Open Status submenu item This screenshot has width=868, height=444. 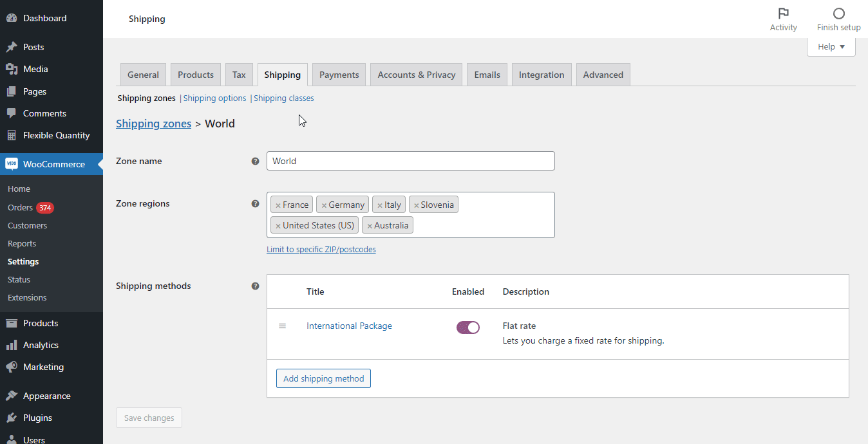(19, 279)
